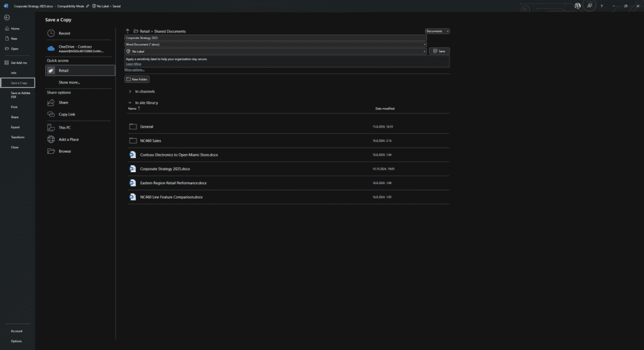Select the Save a Copy tab
The width and height of the screenshot is (644, 350).
(17, 83)
